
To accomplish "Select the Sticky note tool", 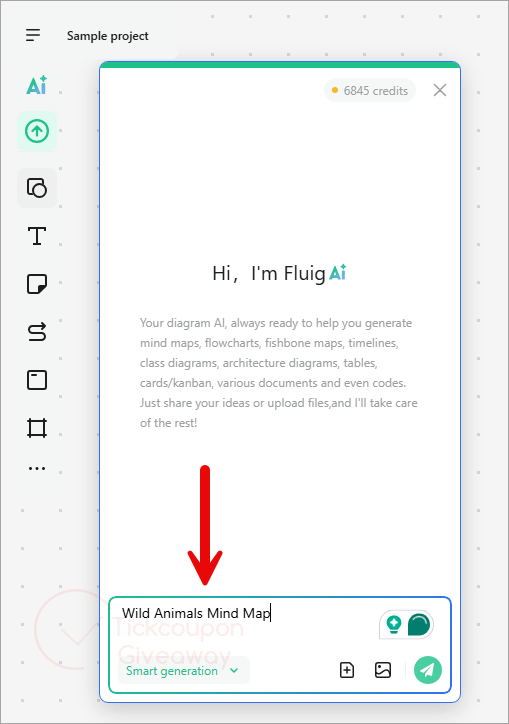I will pyautogui.click(x=37, y=284).
